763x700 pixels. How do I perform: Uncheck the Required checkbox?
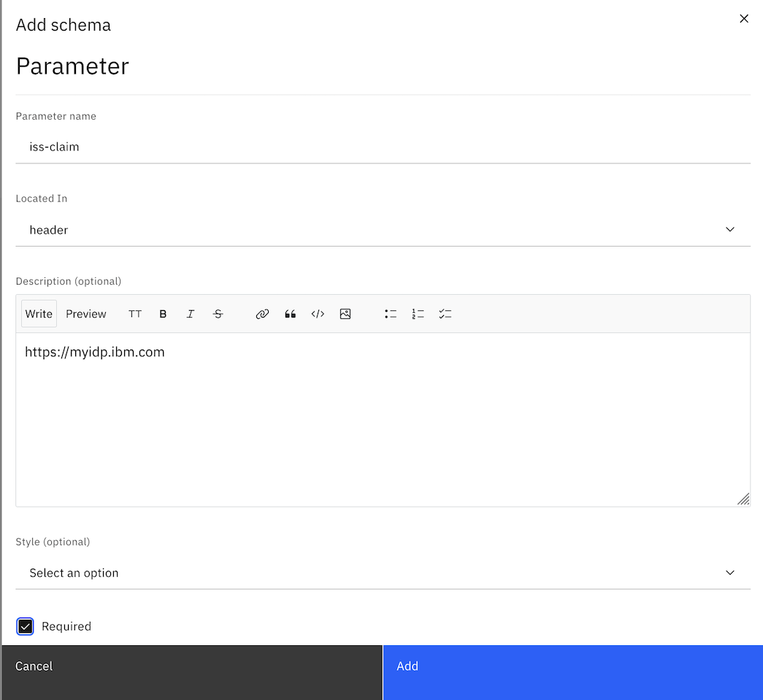(25, 626)
